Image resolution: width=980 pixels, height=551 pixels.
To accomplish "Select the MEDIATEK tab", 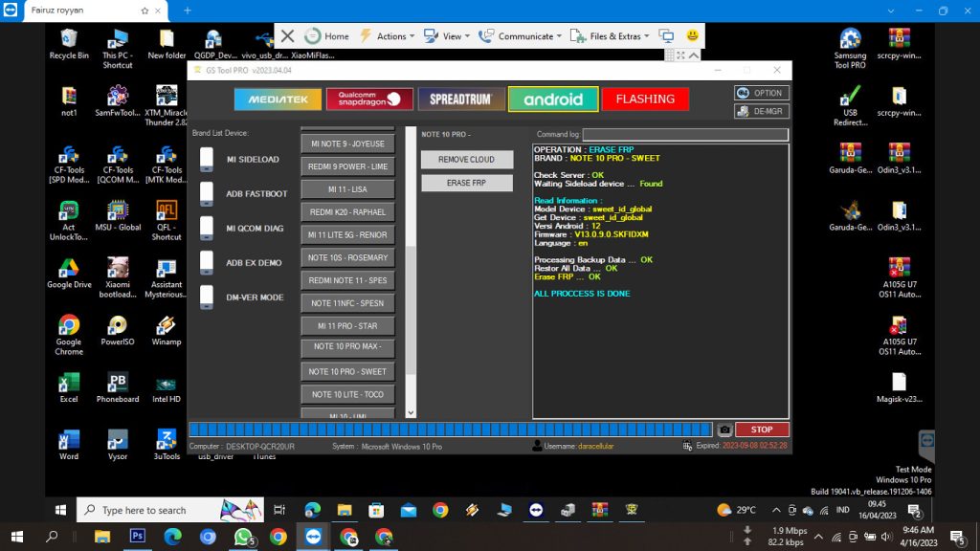I will point(278,99).
